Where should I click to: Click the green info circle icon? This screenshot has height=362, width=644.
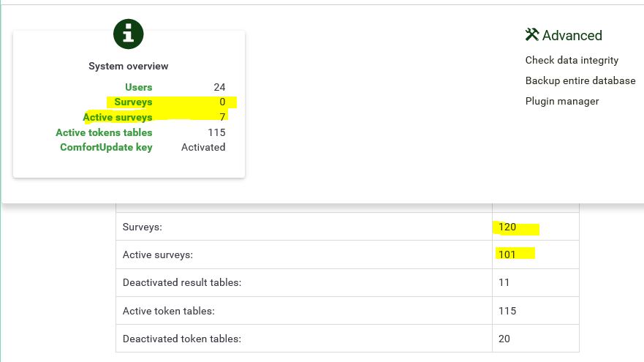[x=128, y=34]
